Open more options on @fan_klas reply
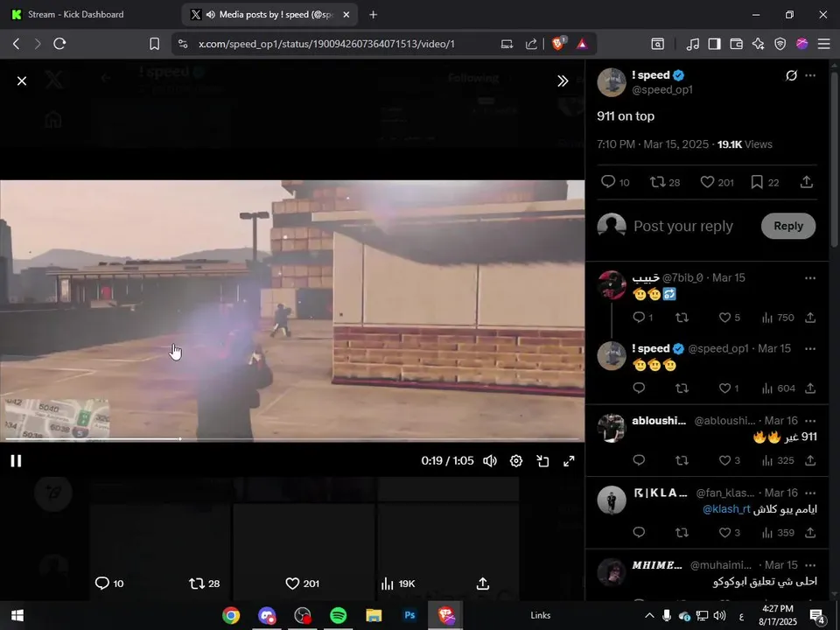Viewport: 840px width, 630px height. 810,493
